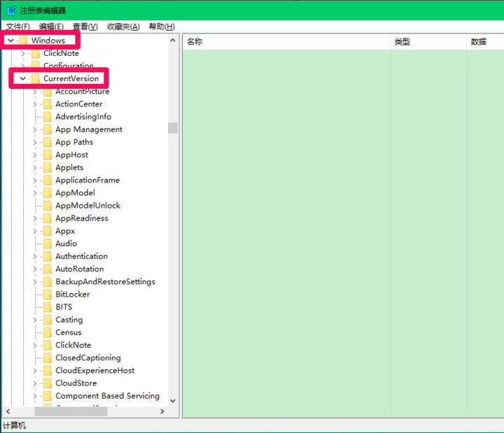Viewport: 504px width, 433px height.
Task: Click the folder icon next to AppHost
Action: pyautogui.click(x=47, y=155)
